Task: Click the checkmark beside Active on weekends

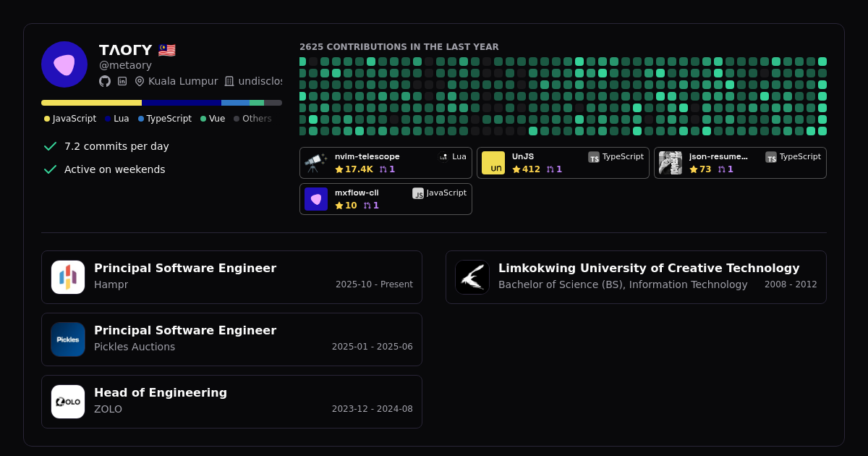Action: [50, 169]
